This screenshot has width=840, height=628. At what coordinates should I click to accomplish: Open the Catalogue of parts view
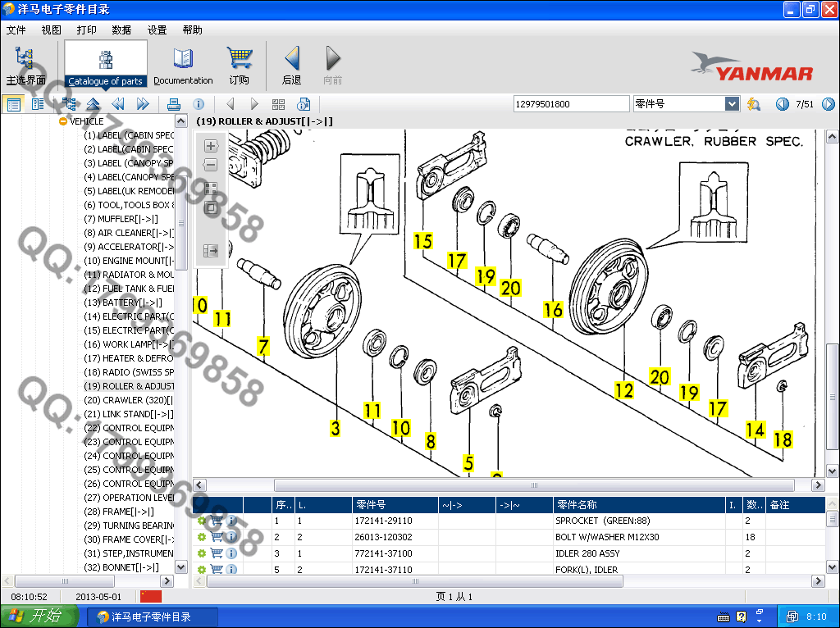tap(105, 63)
